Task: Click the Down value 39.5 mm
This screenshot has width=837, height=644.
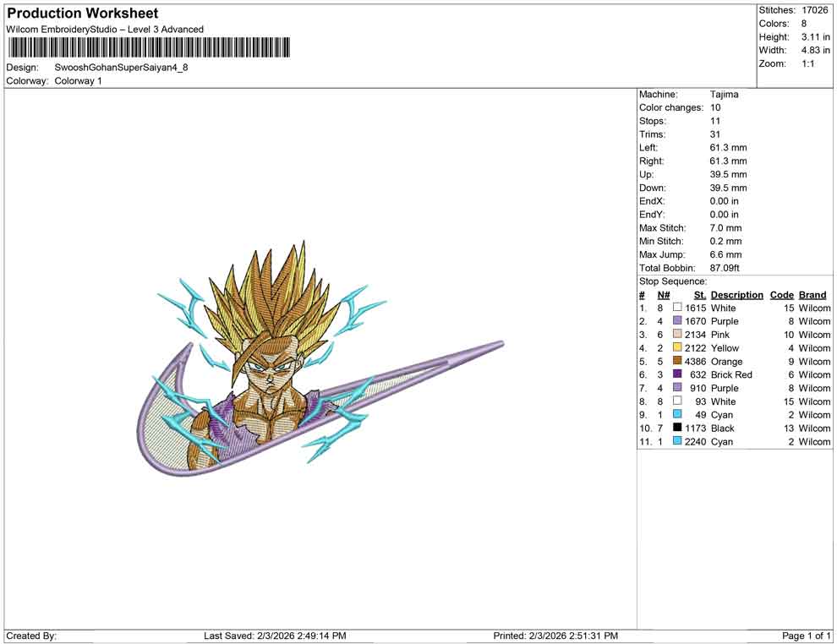Action: click(x=728, y=188)
